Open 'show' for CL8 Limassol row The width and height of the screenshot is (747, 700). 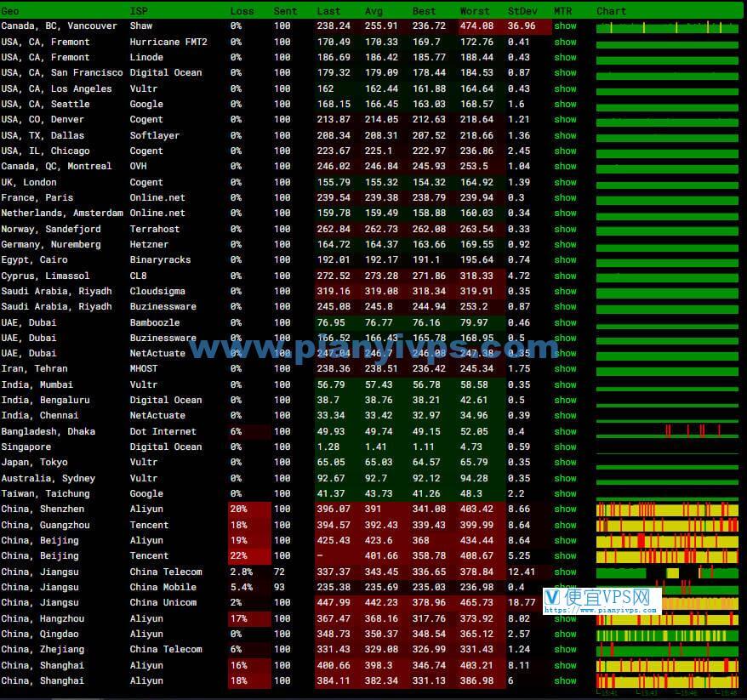tap(565, 276)
